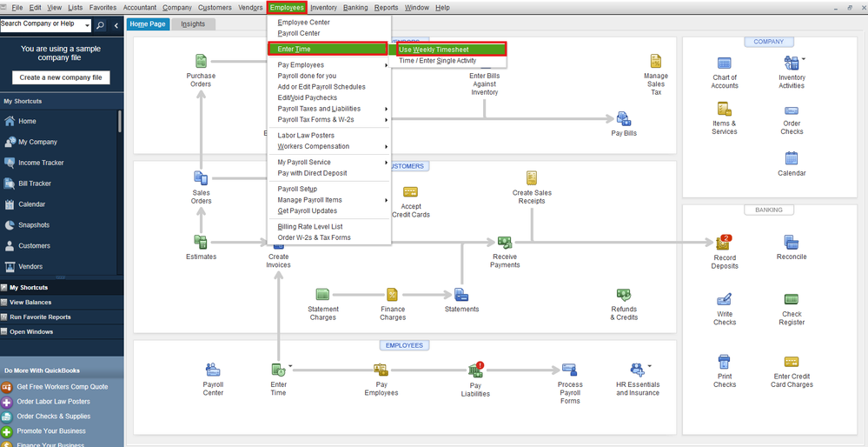Open HR Essentials and Insurance dropdown arrow

tap(649, 366)
